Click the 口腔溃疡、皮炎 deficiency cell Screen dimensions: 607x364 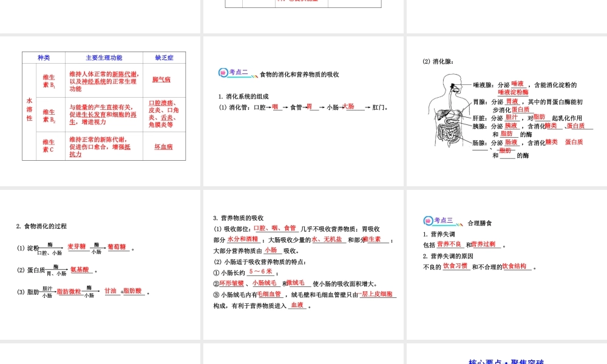[x=164, y=113]
